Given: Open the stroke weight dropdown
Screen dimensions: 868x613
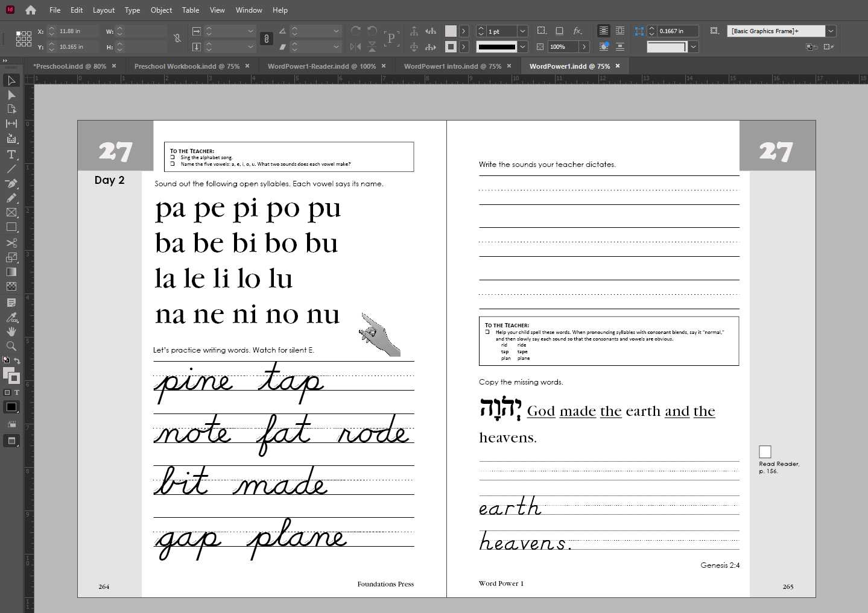Looking at the screenshot, I should (x=522, y=31).
